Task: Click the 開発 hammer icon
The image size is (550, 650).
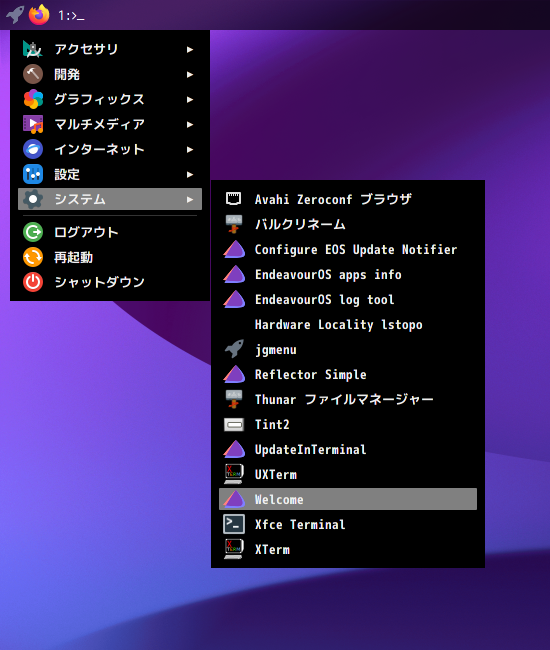Action: click(33, 74)
